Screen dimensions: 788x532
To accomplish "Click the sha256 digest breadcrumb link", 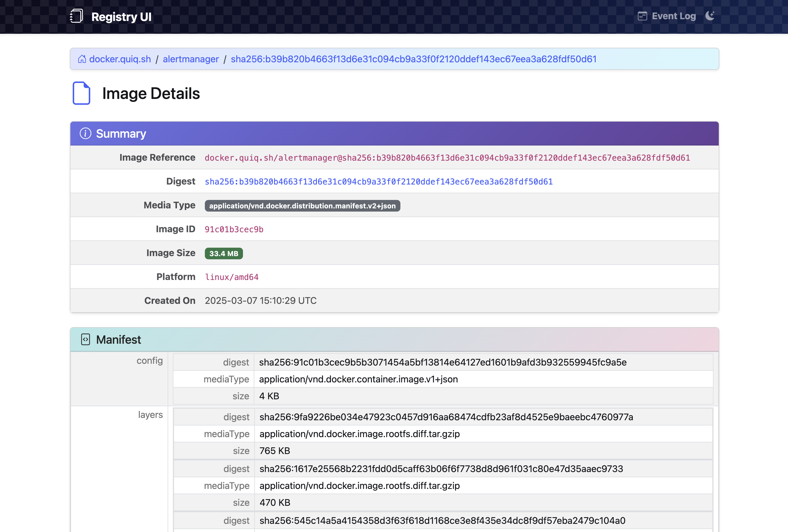I will click(413, 59).
